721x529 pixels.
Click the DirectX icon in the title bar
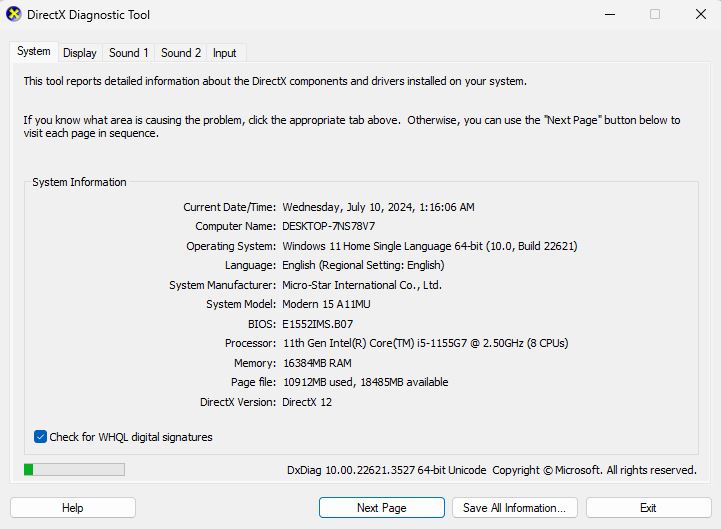click(x=14, y=15)
